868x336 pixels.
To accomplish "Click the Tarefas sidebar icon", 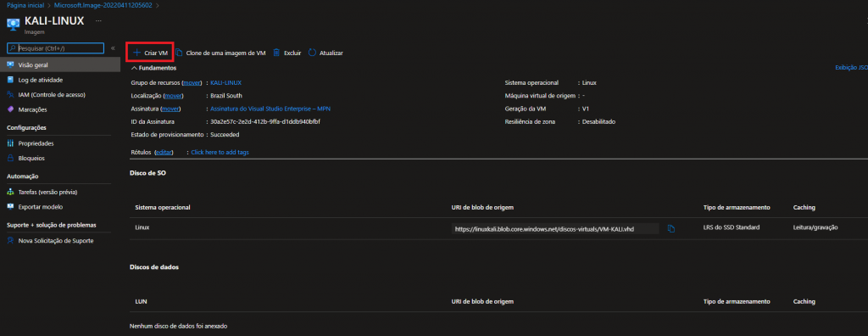I will (x=10, y=192).
